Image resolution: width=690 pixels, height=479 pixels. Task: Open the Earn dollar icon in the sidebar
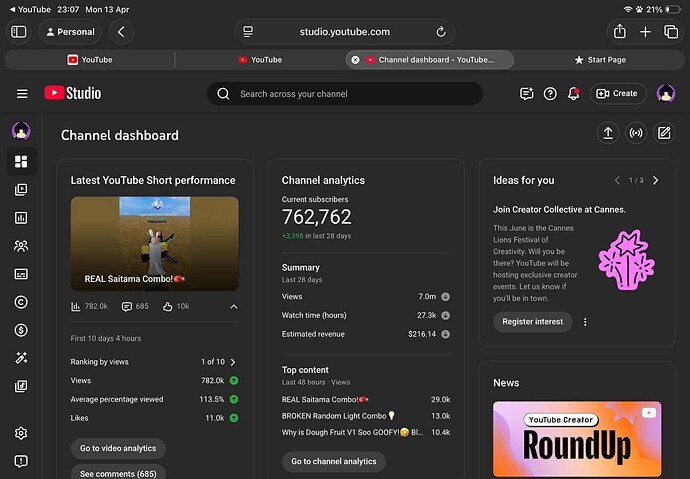coord(21,330)
